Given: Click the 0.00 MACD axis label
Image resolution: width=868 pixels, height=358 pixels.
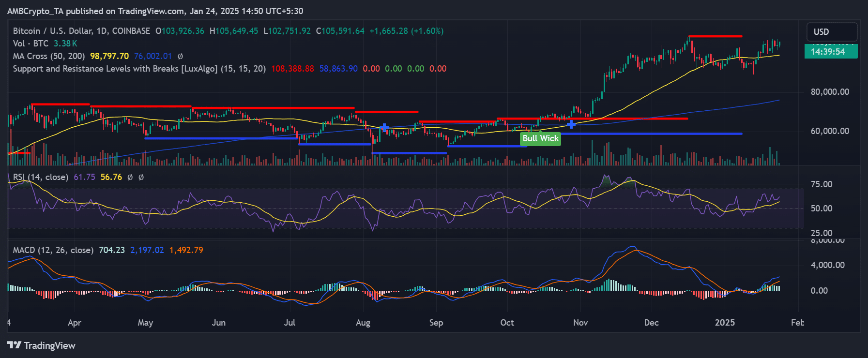Looking at the screenshot, I should tap(819, 291).
